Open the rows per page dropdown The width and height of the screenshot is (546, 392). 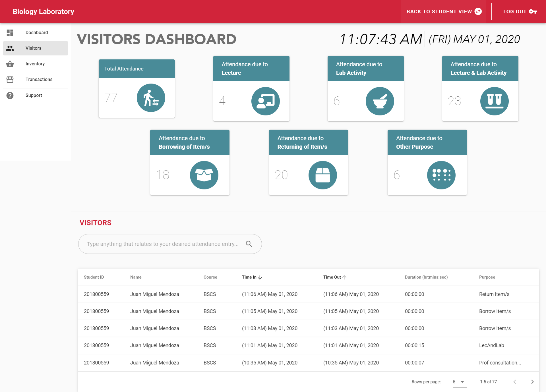pos(459,382)
